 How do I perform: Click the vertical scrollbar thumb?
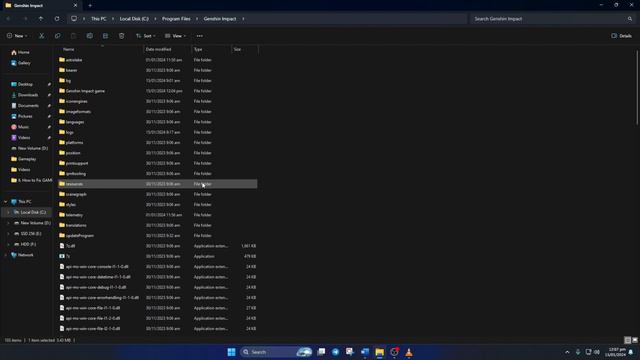pyautogui.click(x=637, y=88)
